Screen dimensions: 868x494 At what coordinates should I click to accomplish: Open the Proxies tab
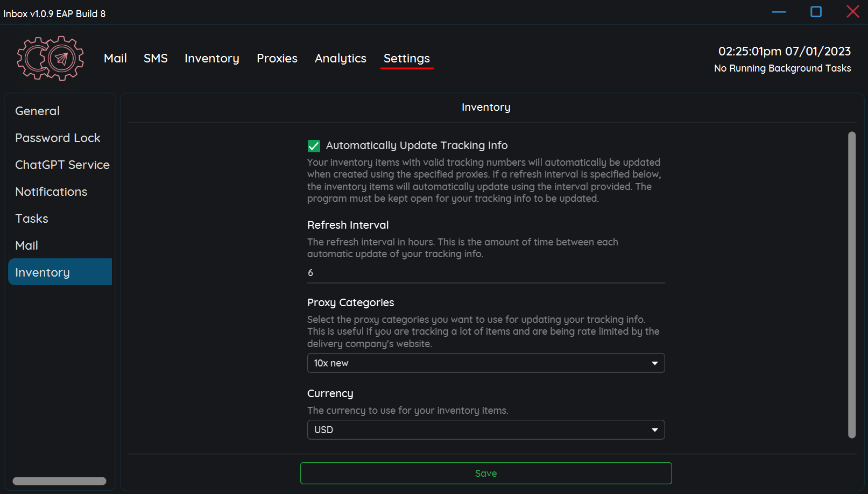click(x=277, y=58)
